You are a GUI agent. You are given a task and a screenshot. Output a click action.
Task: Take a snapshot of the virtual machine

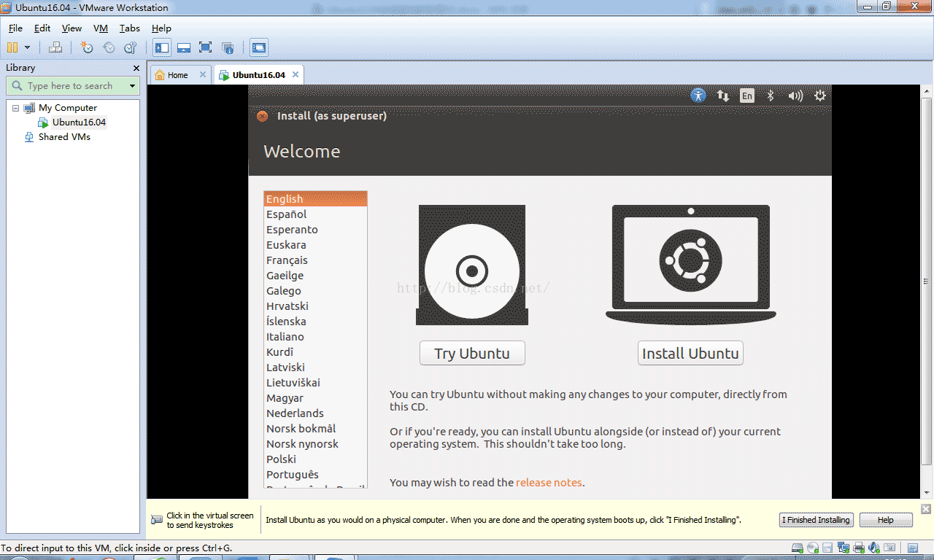coord(88,47)
